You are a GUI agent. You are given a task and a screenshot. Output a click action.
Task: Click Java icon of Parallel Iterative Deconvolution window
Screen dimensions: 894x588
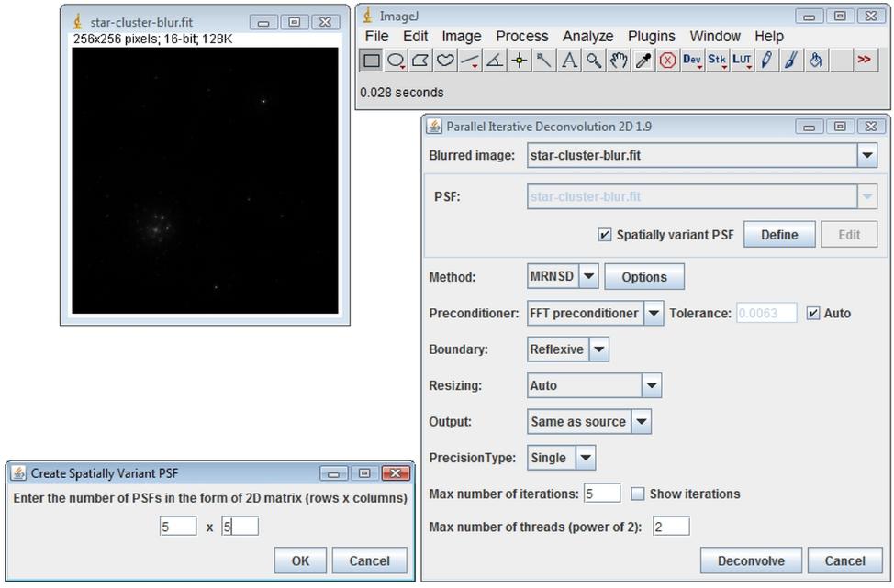tap(434, 127)
